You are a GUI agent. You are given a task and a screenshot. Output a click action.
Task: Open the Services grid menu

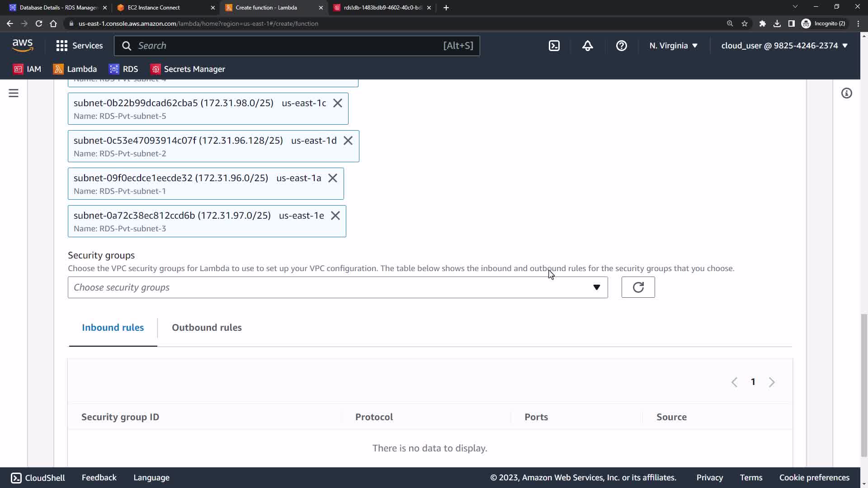(79, 46)
